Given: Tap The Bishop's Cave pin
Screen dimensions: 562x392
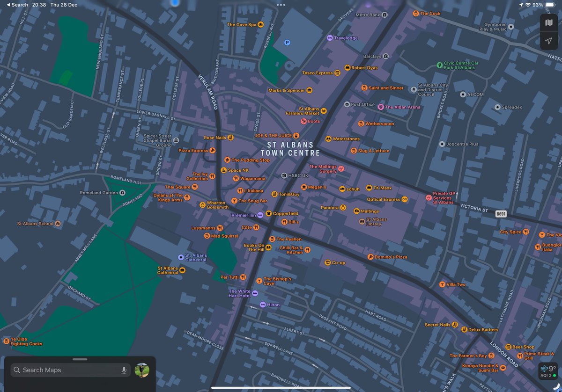Looking at the screenshot, I should [x=259, y=281].
